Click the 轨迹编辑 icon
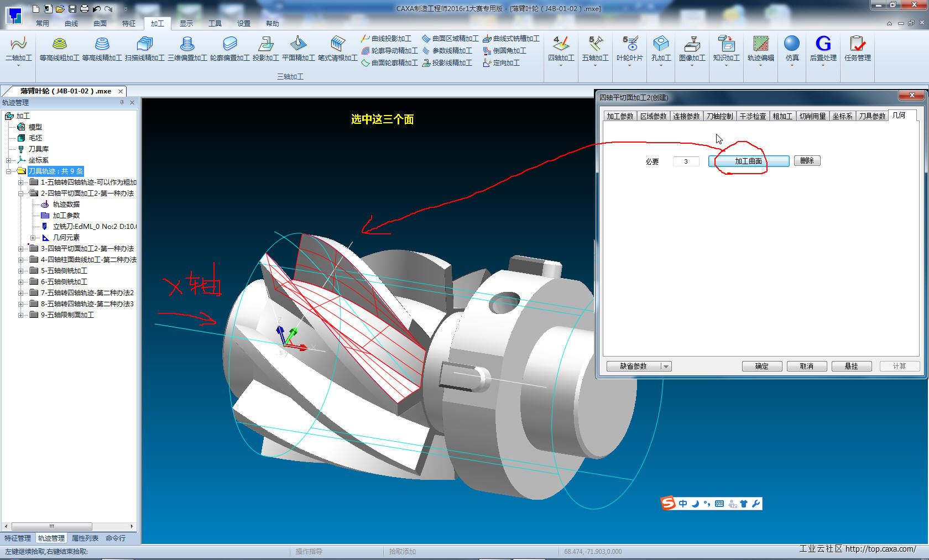 click(761, 44)
